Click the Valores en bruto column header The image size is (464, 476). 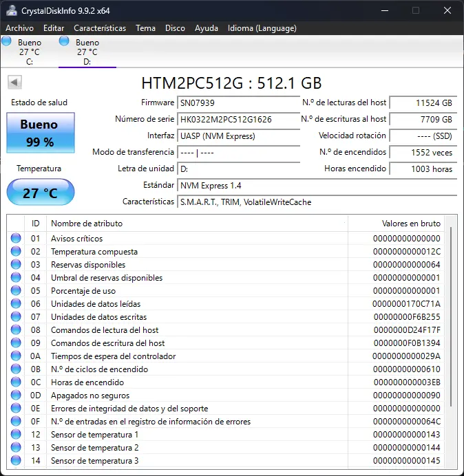396,224
